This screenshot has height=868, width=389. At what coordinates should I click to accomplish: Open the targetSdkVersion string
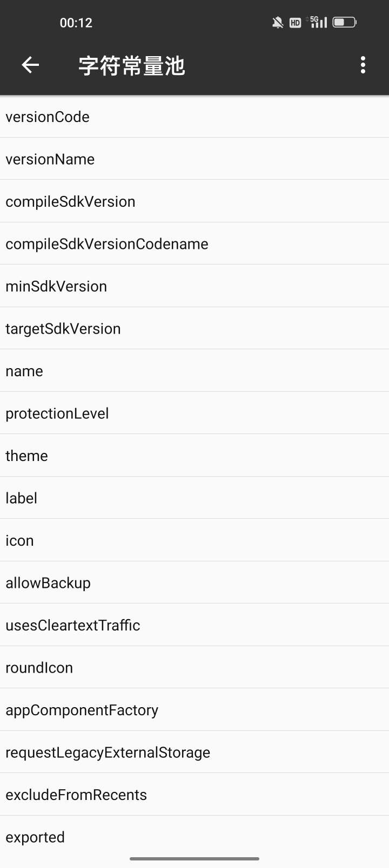(x=194, y=329)
